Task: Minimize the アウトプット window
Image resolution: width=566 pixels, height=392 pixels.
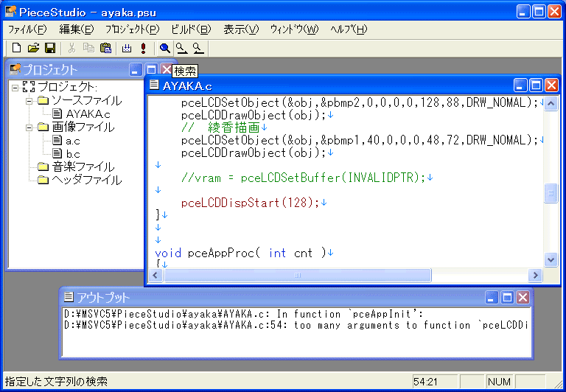Action: [x=492, y=298]
